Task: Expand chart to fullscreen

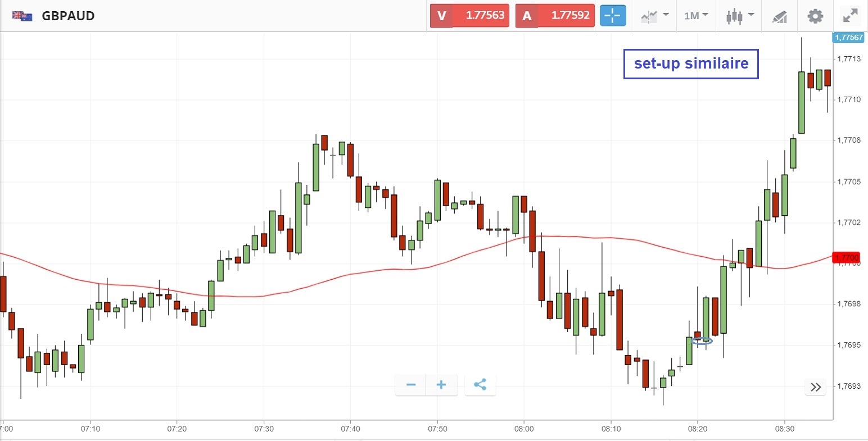Action: point(851,16)
